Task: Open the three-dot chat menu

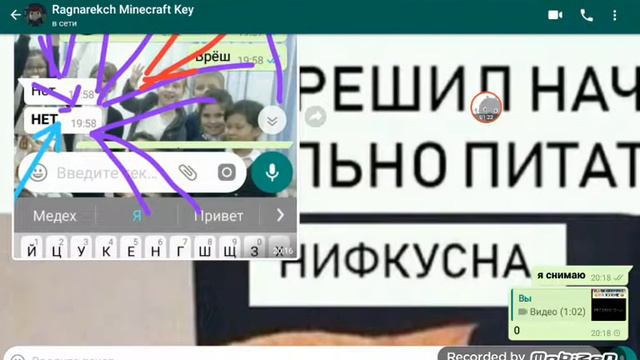Action: (615, 16)
